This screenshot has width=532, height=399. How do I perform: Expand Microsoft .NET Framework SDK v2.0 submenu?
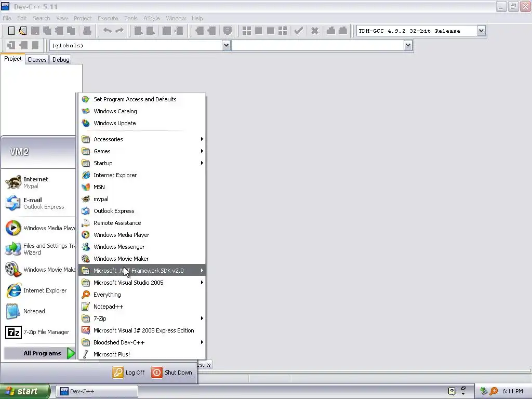click(142, 271)
